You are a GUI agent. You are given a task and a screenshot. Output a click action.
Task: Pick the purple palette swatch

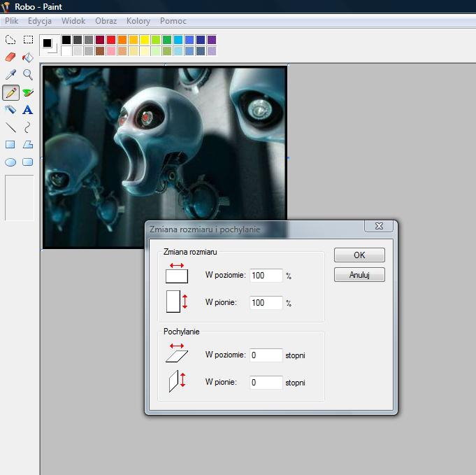point(212,40)
